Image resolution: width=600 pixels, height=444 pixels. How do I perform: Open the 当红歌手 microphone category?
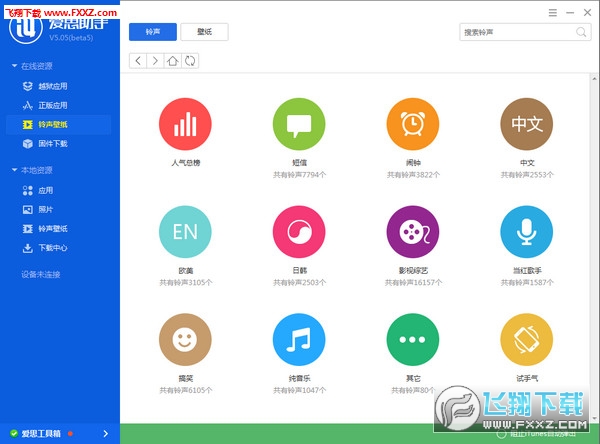coord(526,233)
